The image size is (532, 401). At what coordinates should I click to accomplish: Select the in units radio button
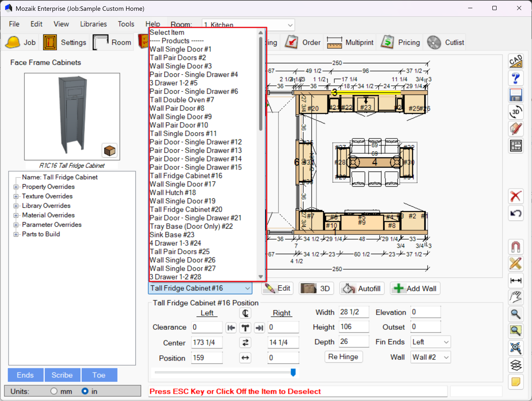pyautogui.click(x=85, y=391)
